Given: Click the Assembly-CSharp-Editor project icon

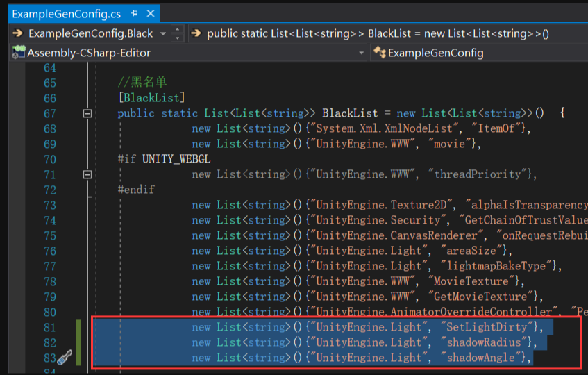Looking at the screenshot, I should click(x=19, y=52).
